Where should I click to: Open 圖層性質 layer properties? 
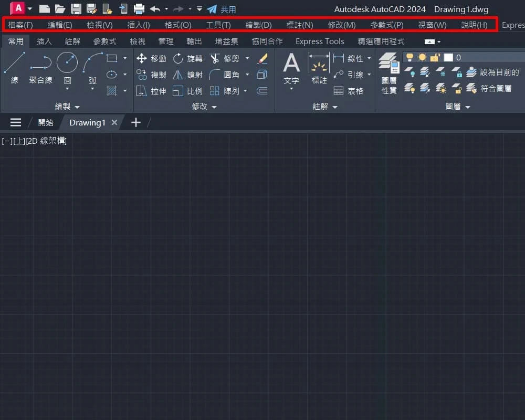coord(388,73)
